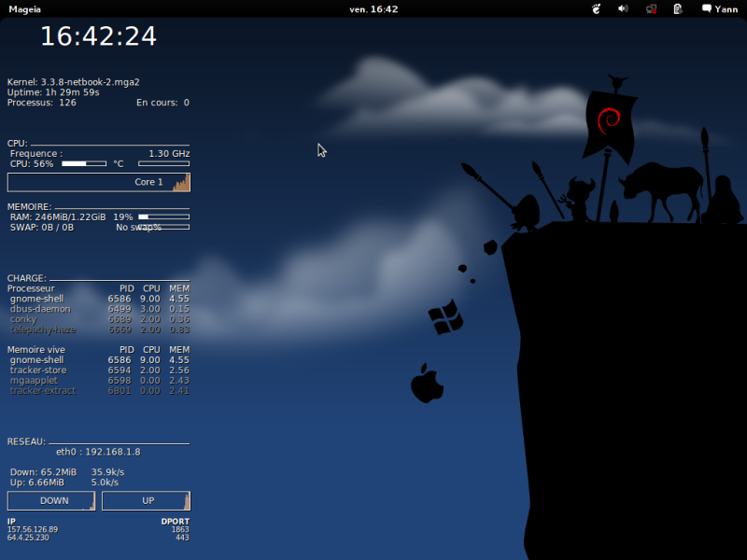Click the Memoire vive heading
747x560 pixels.
click(x=36, y=349)
